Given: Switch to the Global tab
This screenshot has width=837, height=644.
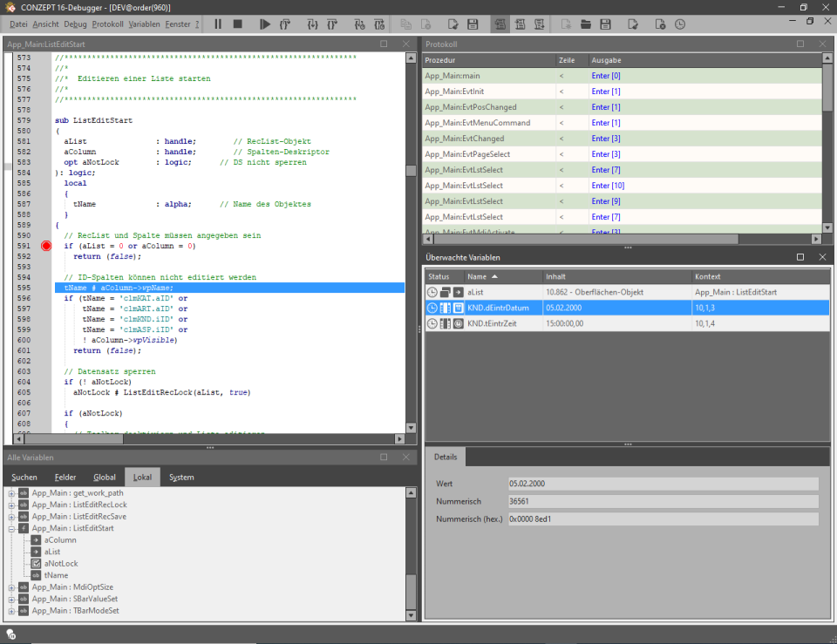Looking at the screenshot, I should click(104, 477).
